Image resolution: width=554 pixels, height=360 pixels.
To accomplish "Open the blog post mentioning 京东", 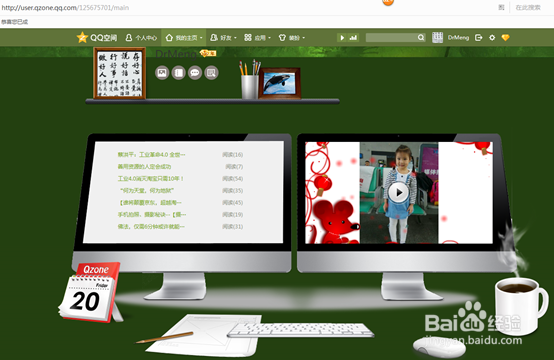I will tap(151, 203).
